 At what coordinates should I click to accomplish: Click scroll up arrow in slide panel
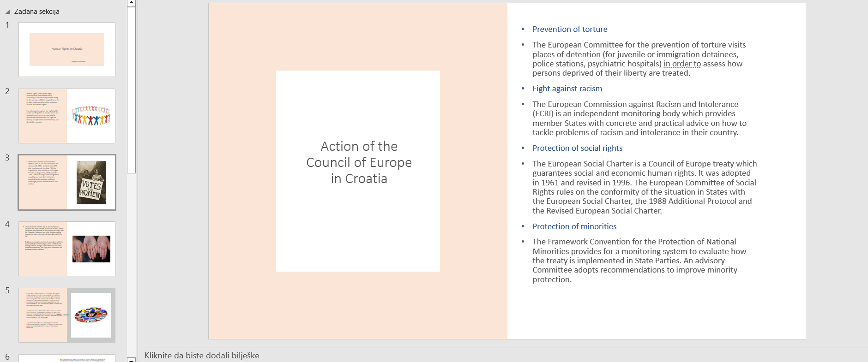pyautogui.click(x=132, y=3)
